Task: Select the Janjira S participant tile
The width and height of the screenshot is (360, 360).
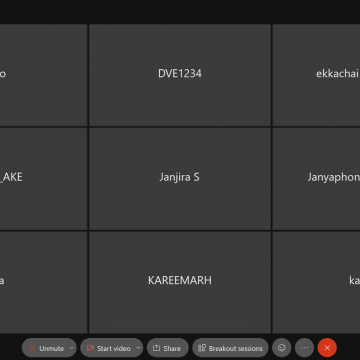Action: pos(180,179)
